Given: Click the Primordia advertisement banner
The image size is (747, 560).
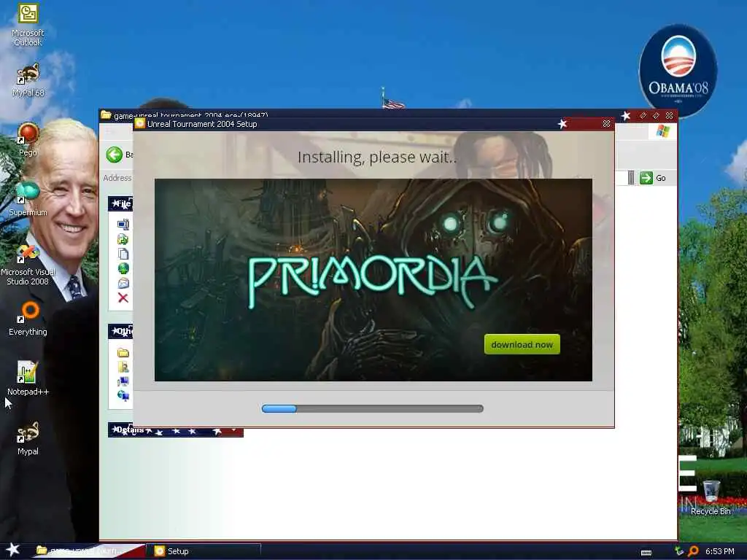Looking at the screenshot, I should (373, 280).
